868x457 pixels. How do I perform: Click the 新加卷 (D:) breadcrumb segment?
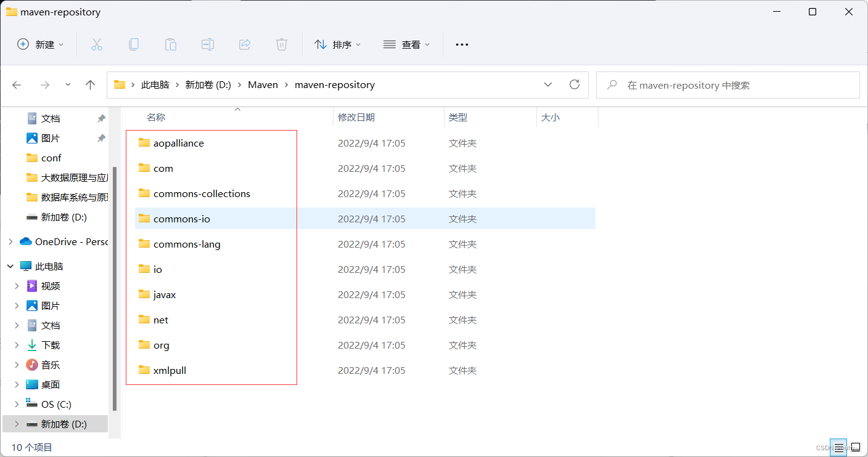click(x=208, y=85)
